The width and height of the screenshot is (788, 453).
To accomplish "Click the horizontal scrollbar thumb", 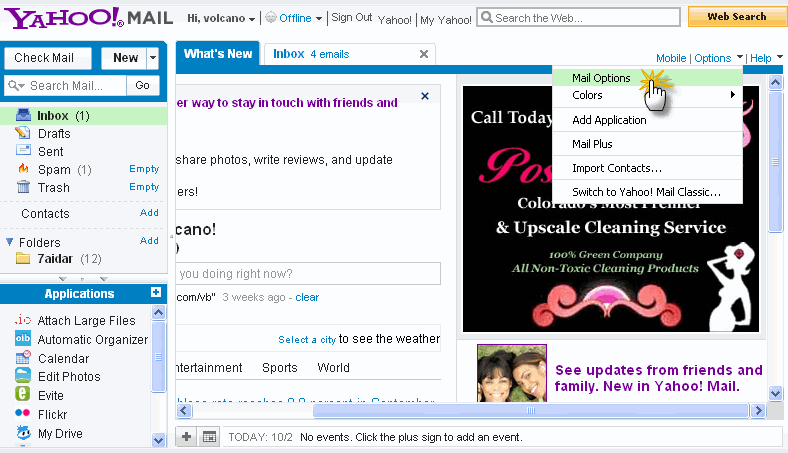I will tap(530, 411).
